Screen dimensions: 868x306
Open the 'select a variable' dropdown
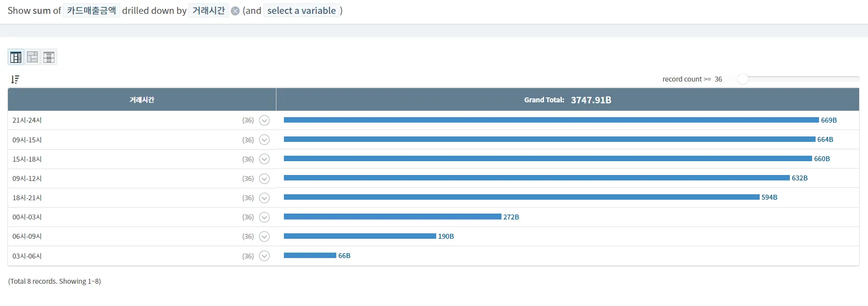point(302,10)
